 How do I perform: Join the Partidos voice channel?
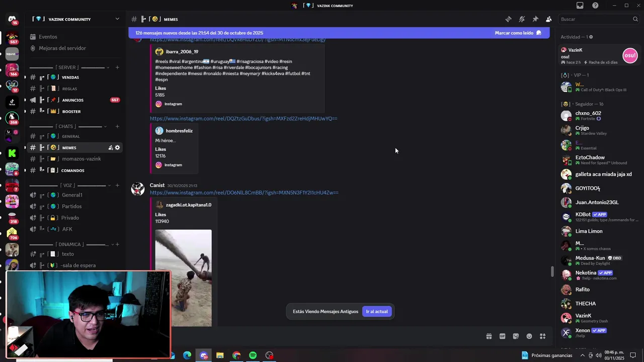point(75,207)
